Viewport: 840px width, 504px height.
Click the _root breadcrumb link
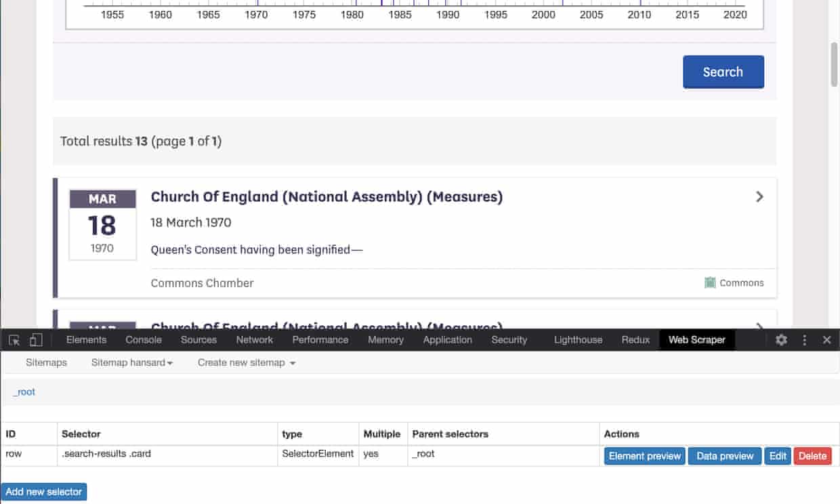click(24, 392)
